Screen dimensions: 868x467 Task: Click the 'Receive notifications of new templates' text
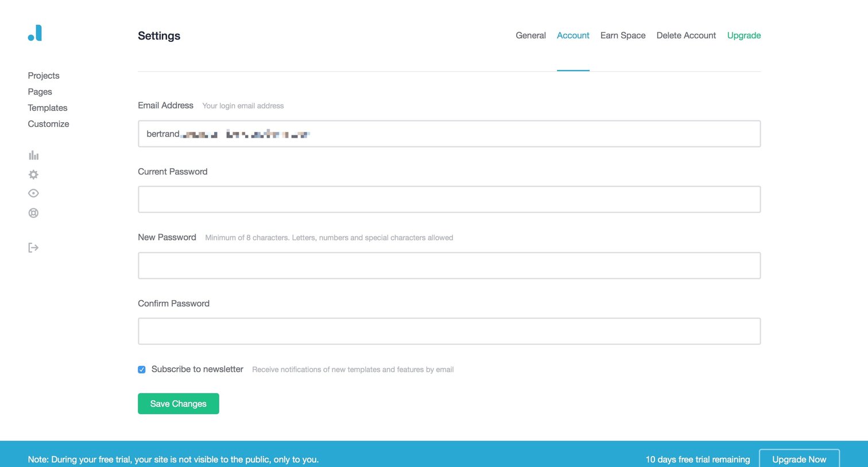pyautogui.click(x=352, y=369)
